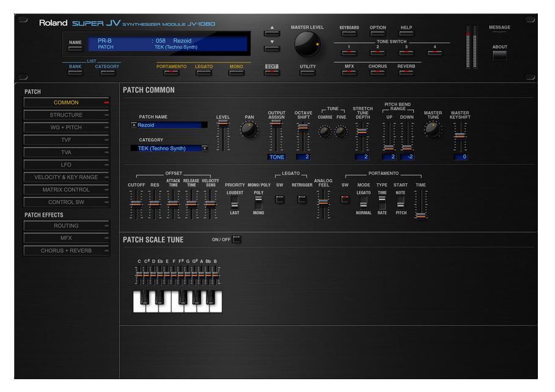This screenshot has width=555, height=392.
Task: Toggle the PORTAMENTO SW button
Action: [x=345, y=199]
